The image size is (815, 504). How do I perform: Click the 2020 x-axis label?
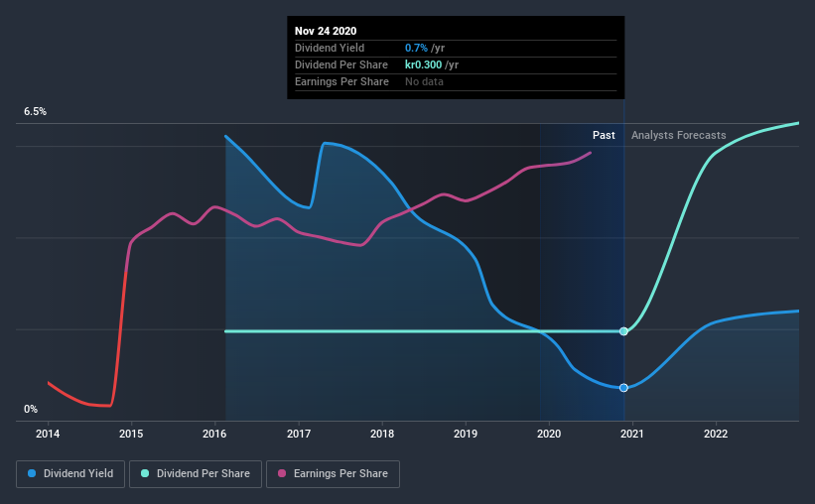[x=549, y=434]
